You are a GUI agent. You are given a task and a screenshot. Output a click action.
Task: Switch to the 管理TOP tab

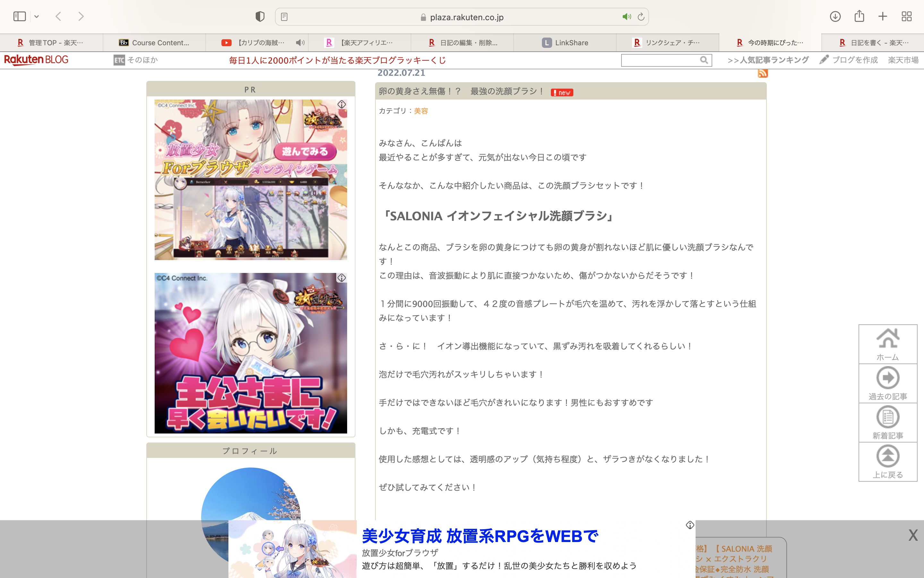51,42
